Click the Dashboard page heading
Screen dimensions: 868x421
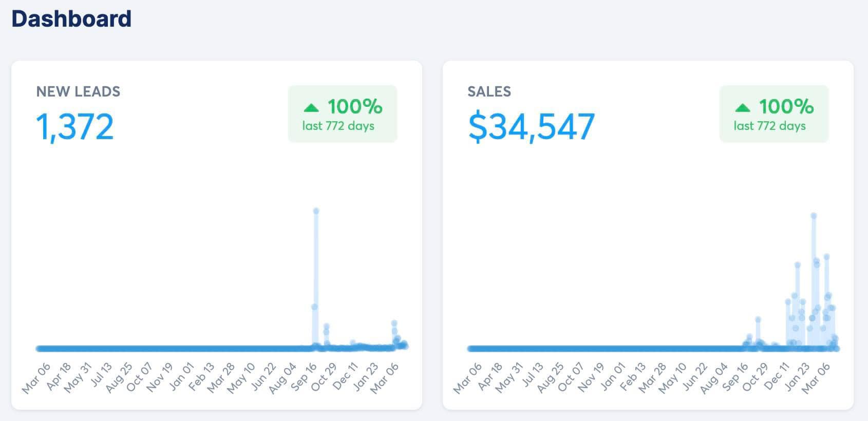click(71, 19)
